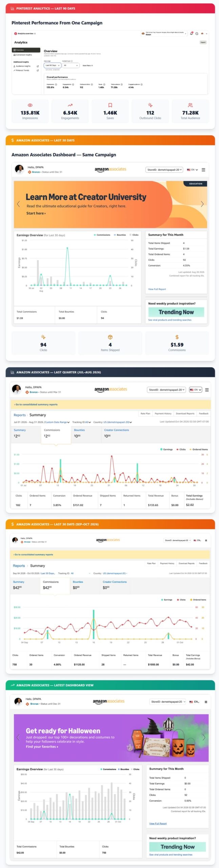Open the hamburger menu in Creator University dashboard
Viewport: 219px width, 868px height.
(203, 170)
